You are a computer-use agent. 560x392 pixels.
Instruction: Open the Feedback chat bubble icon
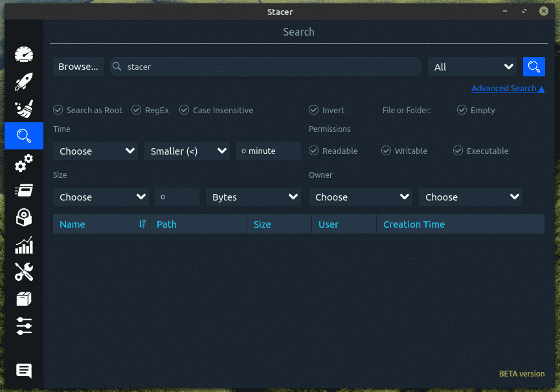(24, 371)
